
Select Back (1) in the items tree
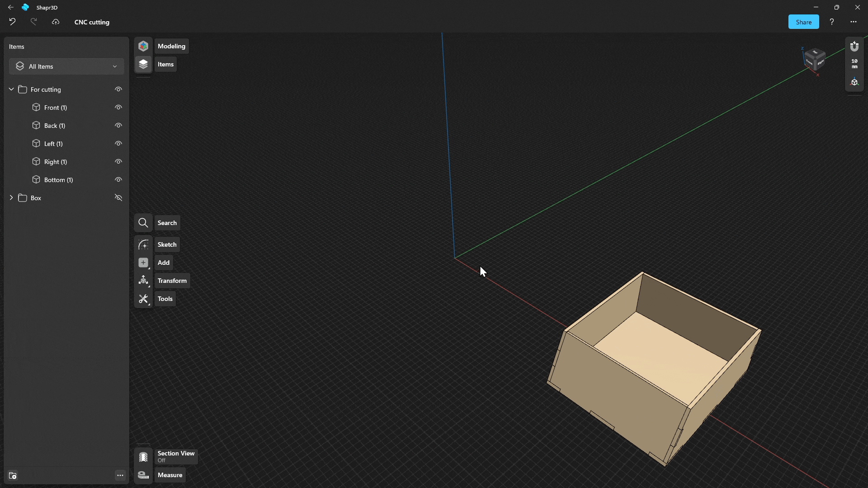(55, 126)
